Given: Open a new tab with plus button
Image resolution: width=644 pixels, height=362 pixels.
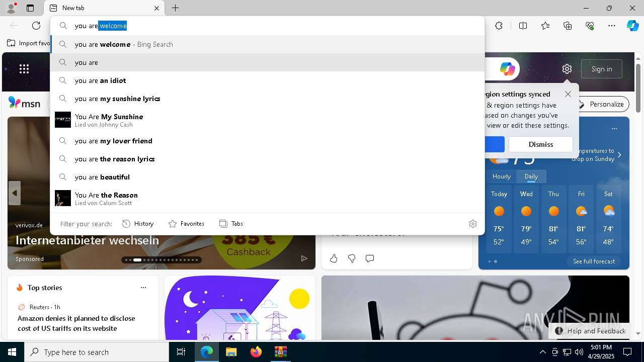Looking at the screenshot, I should (x=175, y=8).
